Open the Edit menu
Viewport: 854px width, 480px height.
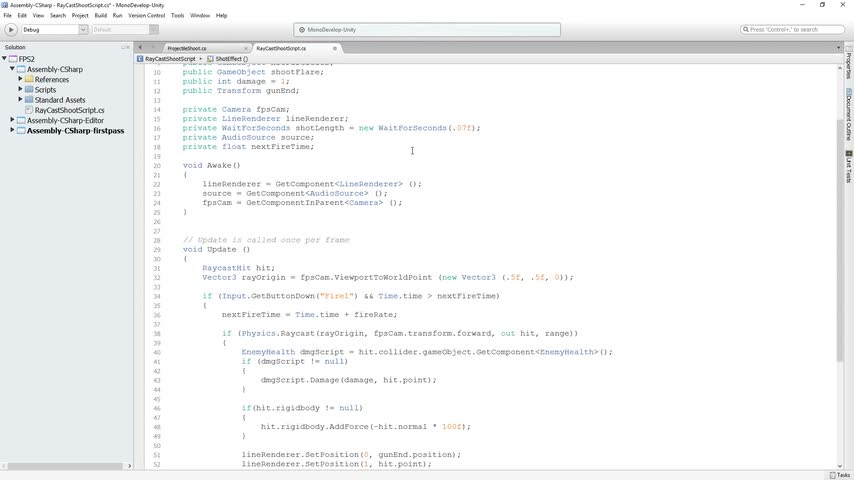point(22,15)
